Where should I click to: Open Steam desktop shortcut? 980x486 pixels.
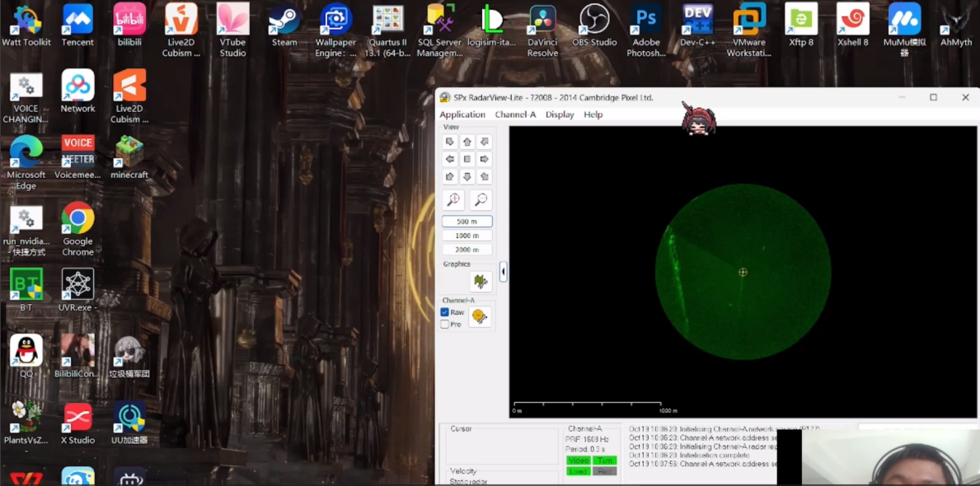click(x=284, y=25)
